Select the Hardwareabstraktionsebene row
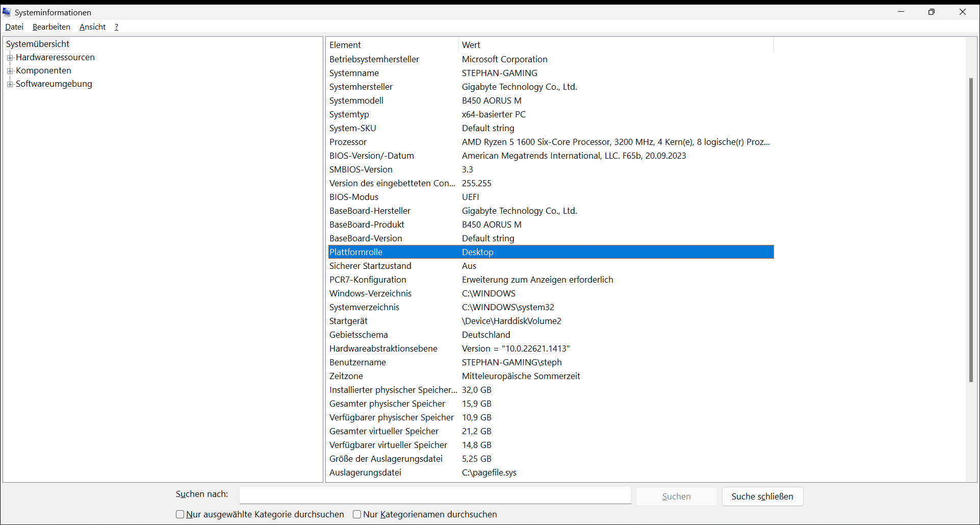The width and height of the screenshot is (980, 525). tap(551, 348)
